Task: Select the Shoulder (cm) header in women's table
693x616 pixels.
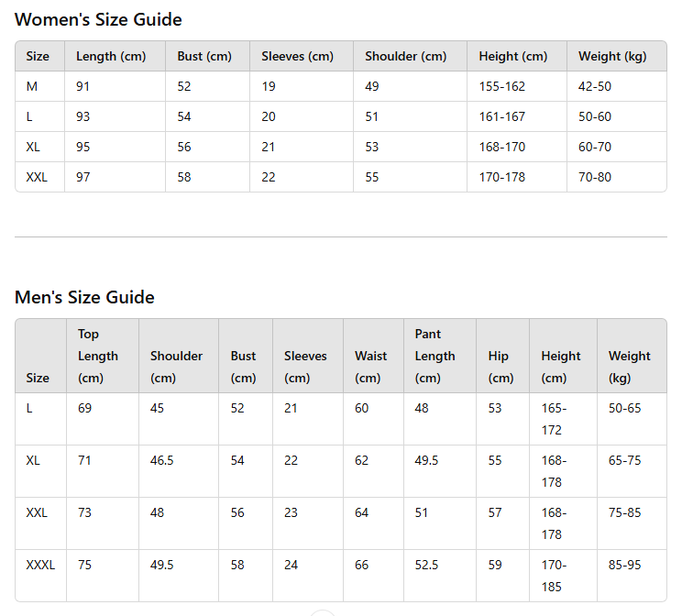Action: pos(405,56)
